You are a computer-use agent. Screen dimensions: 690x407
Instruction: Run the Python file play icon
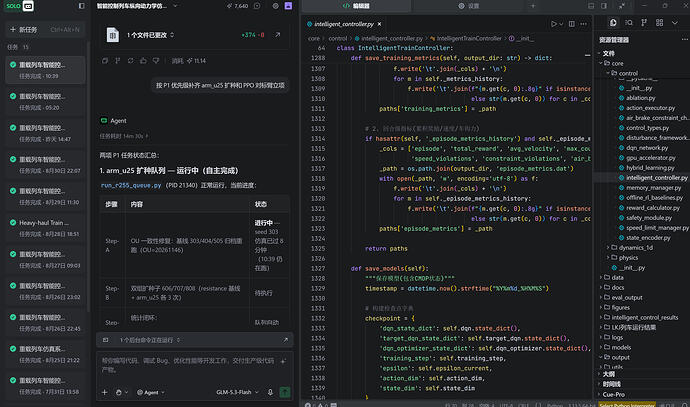click(x=554, y=24)
